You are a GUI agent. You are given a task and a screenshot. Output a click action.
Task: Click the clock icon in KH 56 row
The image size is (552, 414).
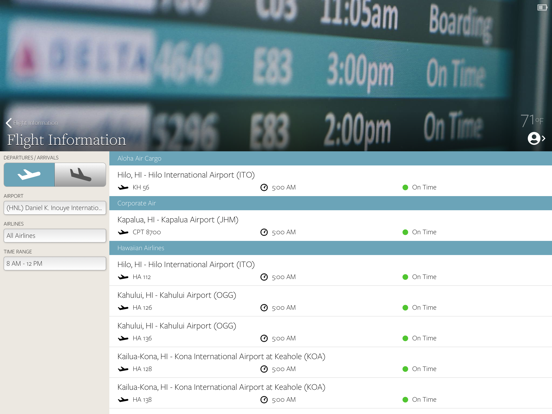[264, 187]
